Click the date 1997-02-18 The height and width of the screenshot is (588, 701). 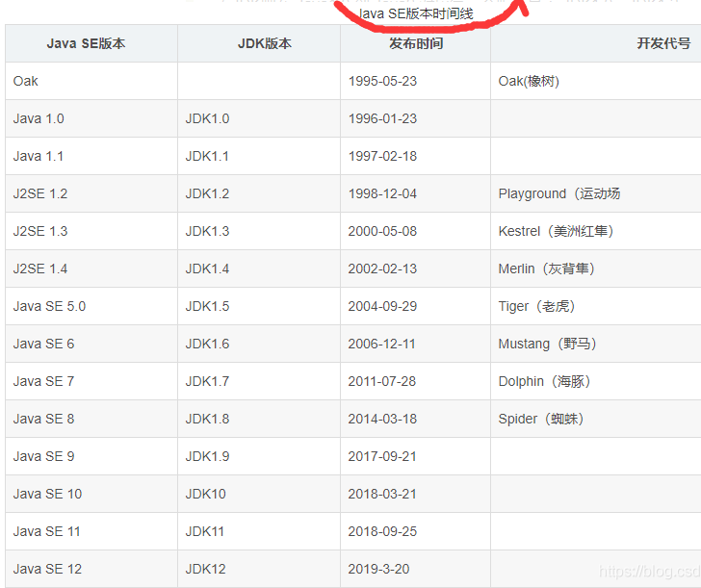pos(382,156)
